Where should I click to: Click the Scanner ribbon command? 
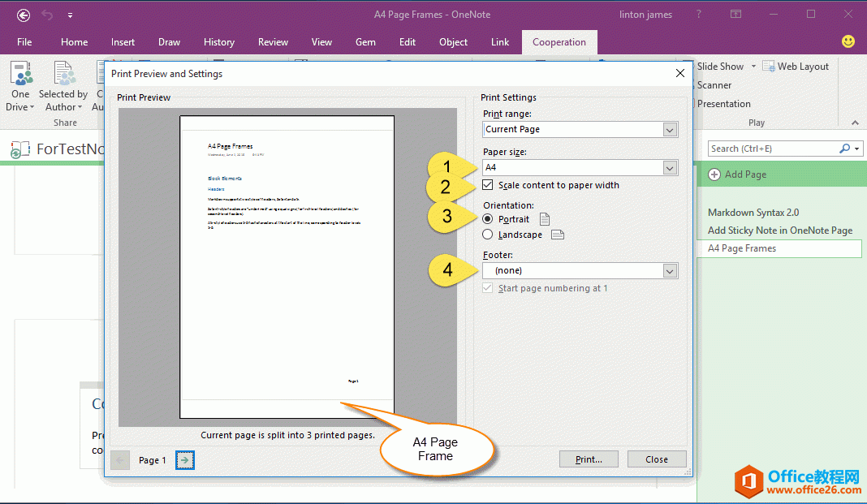[714, 85]
